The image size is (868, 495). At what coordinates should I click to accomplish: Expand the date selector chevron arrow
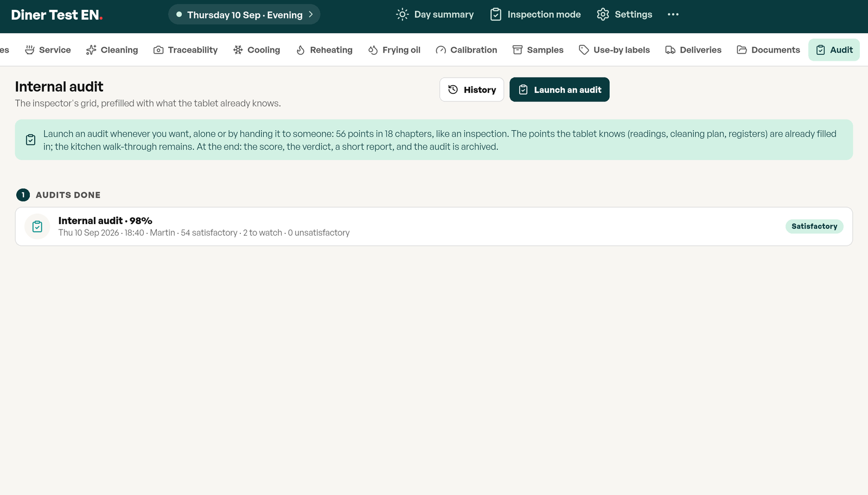tap(311, 15)
